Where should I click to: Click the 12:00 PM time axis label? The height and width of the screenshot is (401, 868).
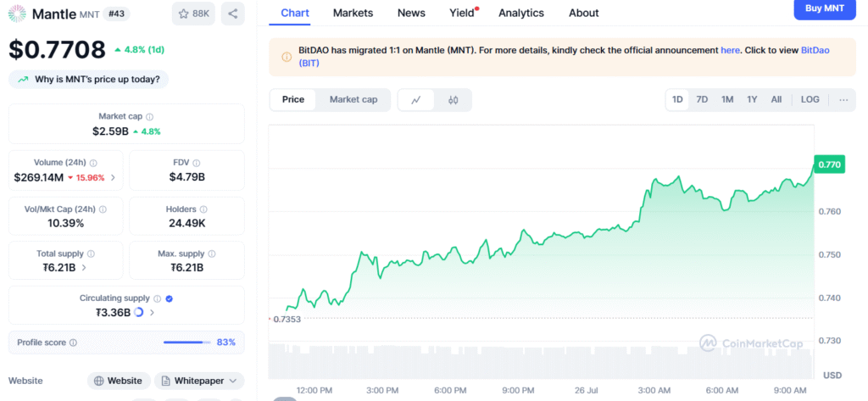tap(314, 391)
